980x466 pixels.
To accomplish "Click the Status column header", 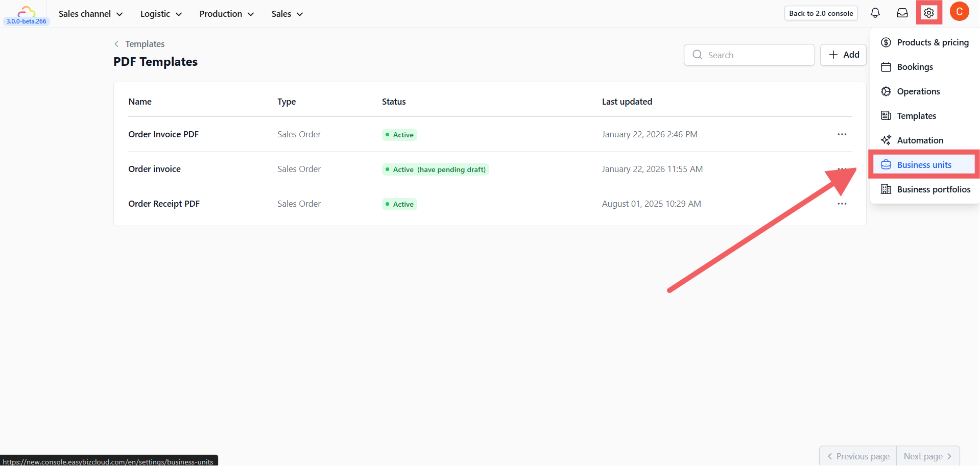I will (x=394, y=102).
